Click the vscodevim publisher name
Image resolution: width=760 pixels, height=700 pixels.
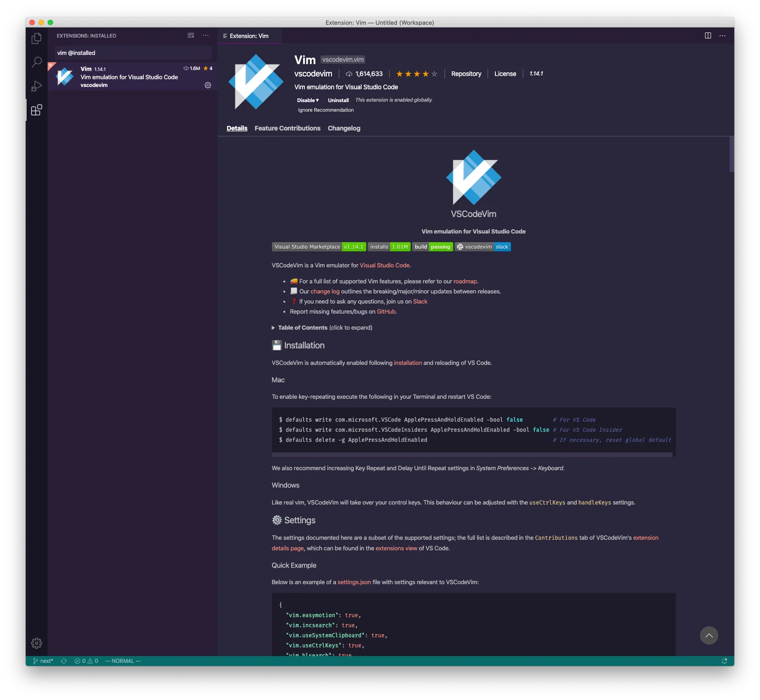[x=313, y=74]
